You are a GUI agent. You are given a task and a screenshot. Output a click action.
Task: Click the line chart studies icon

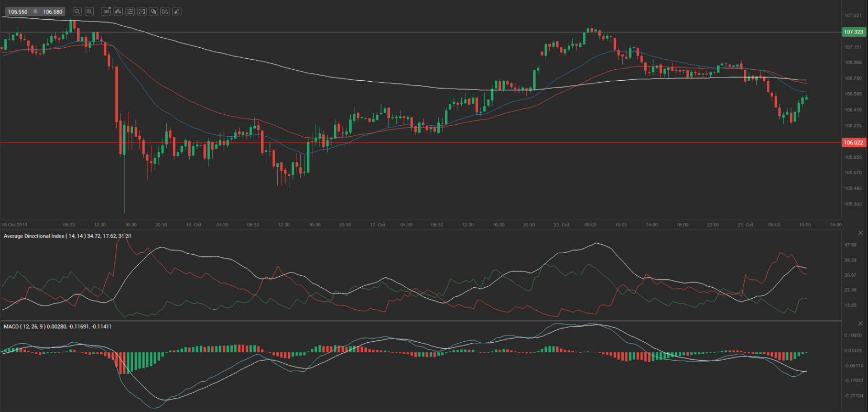pyautogui.click(x=142, y=12)
